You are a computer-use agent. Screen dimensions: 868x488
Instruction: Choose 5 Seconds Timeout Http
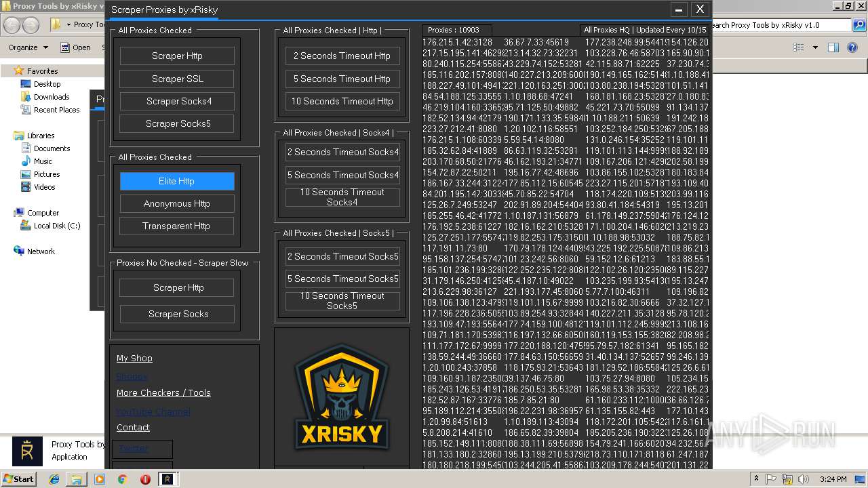coord(342,79)
